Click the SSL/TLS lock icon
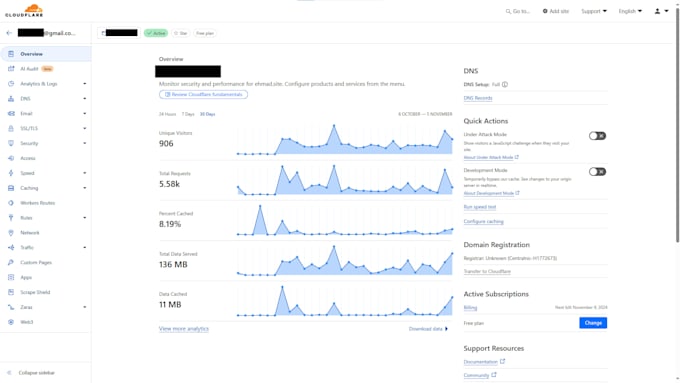 pos(11,128)
